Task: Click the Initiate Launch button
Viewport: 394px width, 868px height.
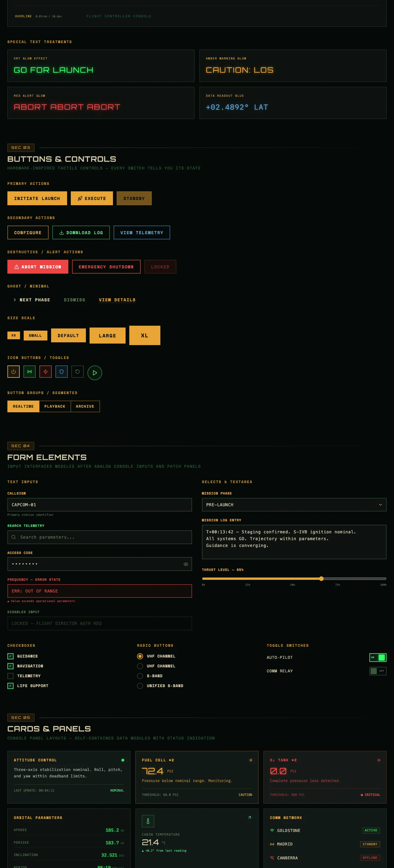Action: point(37,198)
